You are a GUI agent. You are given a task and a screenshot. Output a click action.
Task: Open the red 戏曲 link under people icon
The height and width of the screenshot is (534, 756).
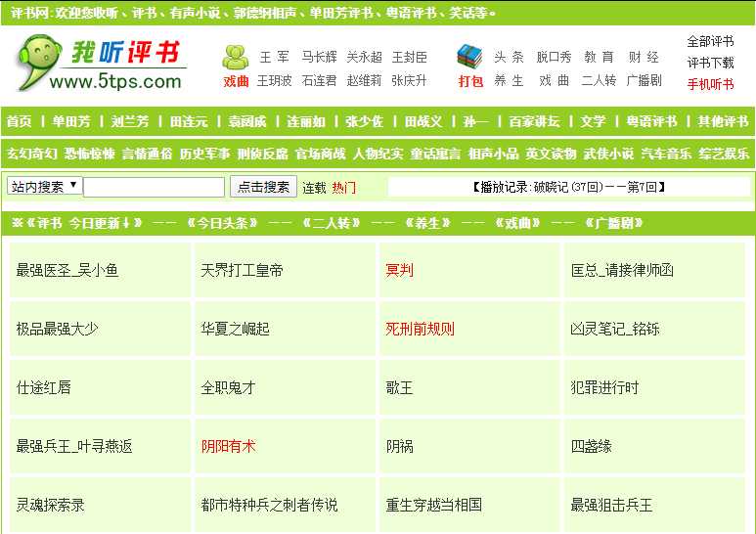[x=236, y=81]
